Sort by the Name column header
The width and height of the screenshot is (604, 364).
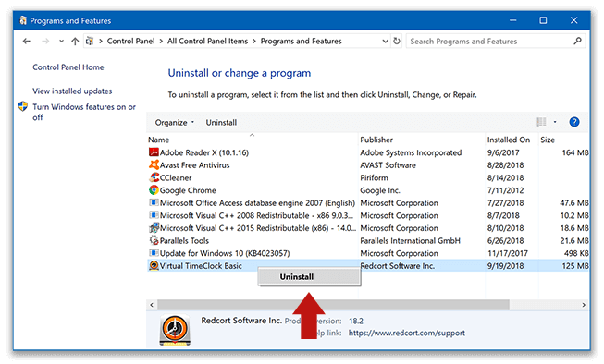click(x=159, y=140)
